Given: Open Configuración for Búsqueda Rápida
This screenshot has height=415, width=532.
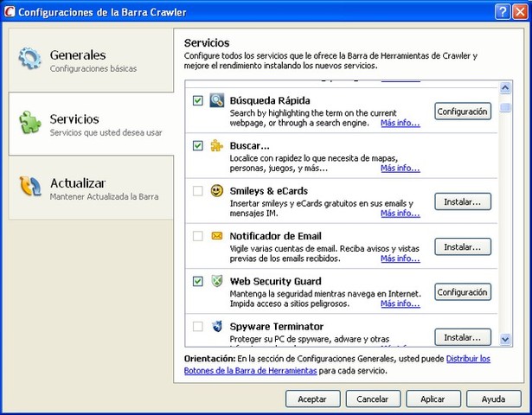Looking at the screenshot, I should point(463,112).
